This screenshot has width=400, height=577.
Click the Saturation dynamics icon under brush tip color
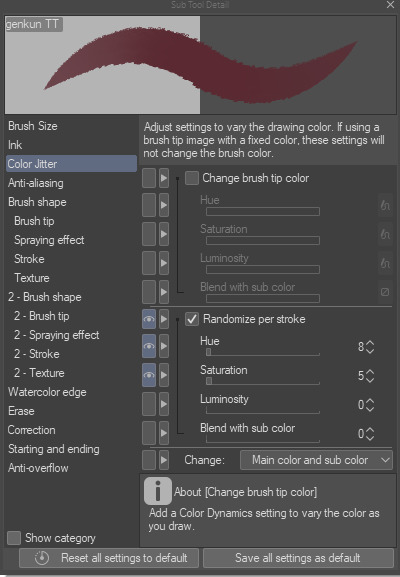(x=385, y=234)
